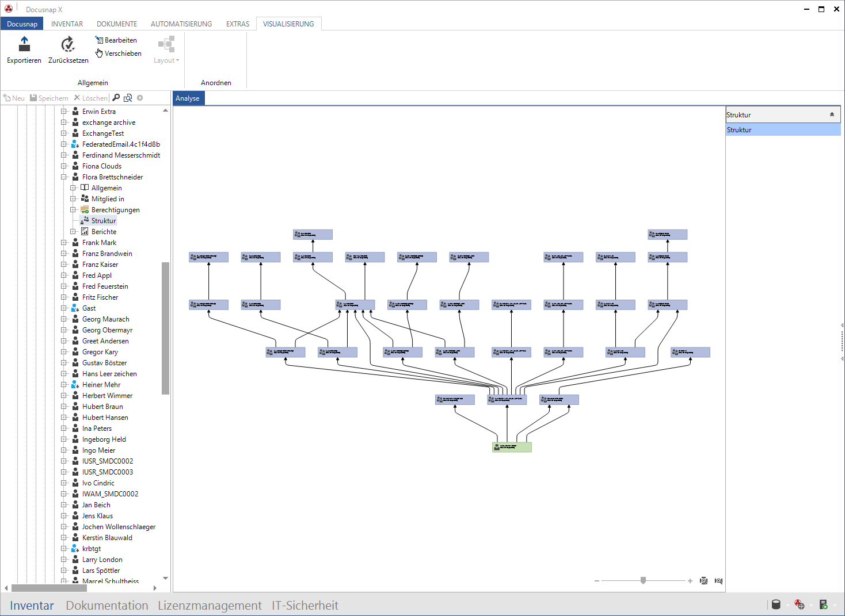845x616 pixels.
Task: Click the Docusnap app icon in title bar
Action: pyautogui.click(x=8, y=9)
